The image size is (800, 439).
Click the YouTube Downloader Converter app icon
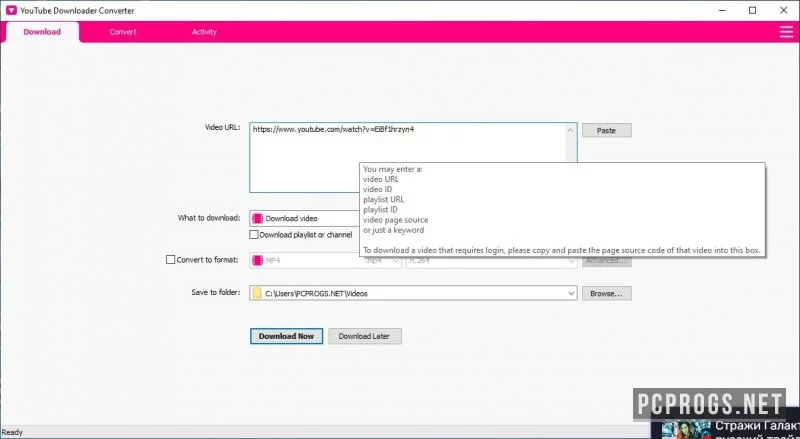[11, 10]
